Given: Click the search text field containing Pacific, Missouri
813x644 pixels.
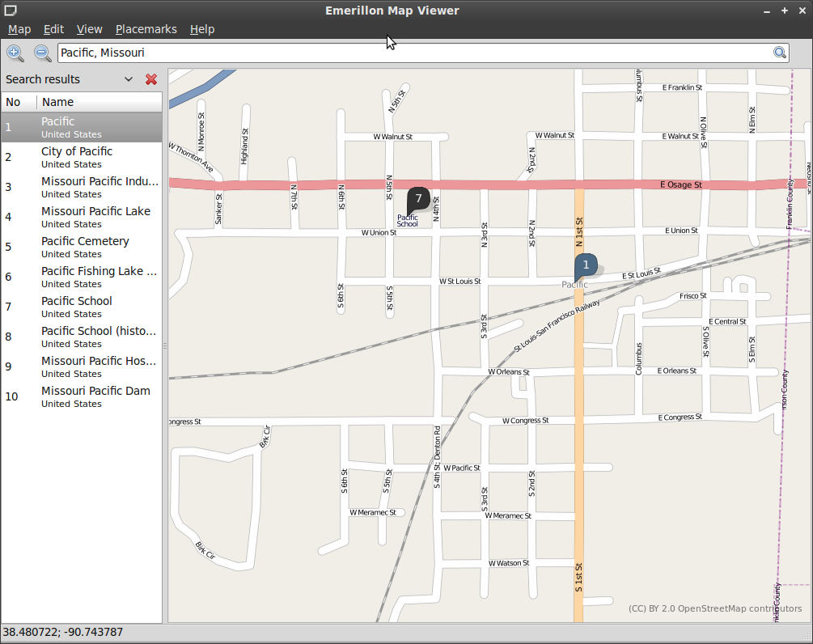Looking at the screenshot, I should click(x=413, y=53).
